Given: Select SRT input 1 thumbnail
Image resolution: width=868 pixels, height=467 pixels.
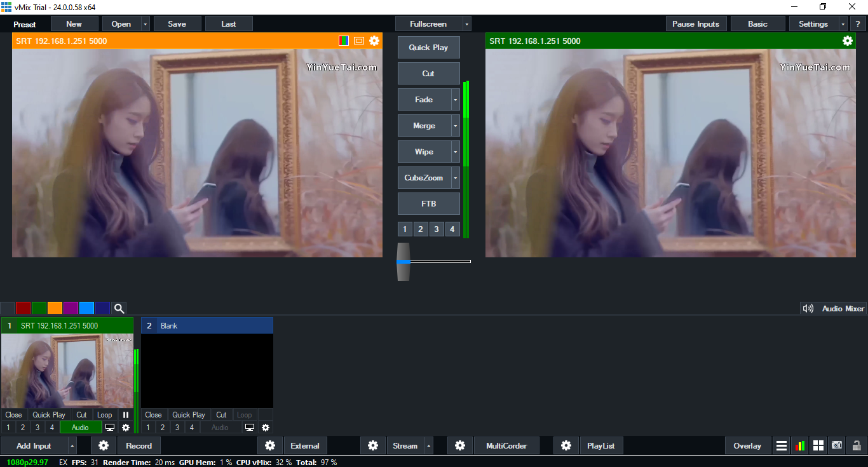Looking at the screenshot, I should coord(67,371).
